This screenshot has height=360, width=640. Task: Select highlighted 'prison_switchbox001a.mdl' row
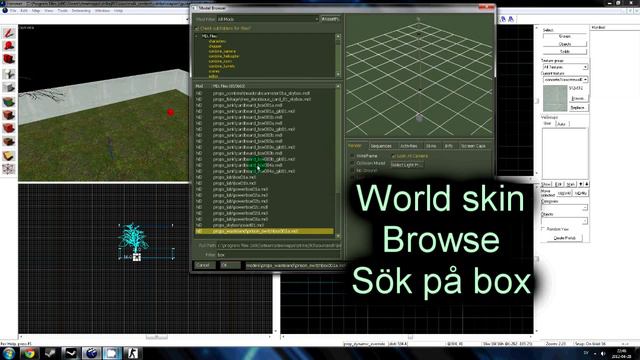264,231
